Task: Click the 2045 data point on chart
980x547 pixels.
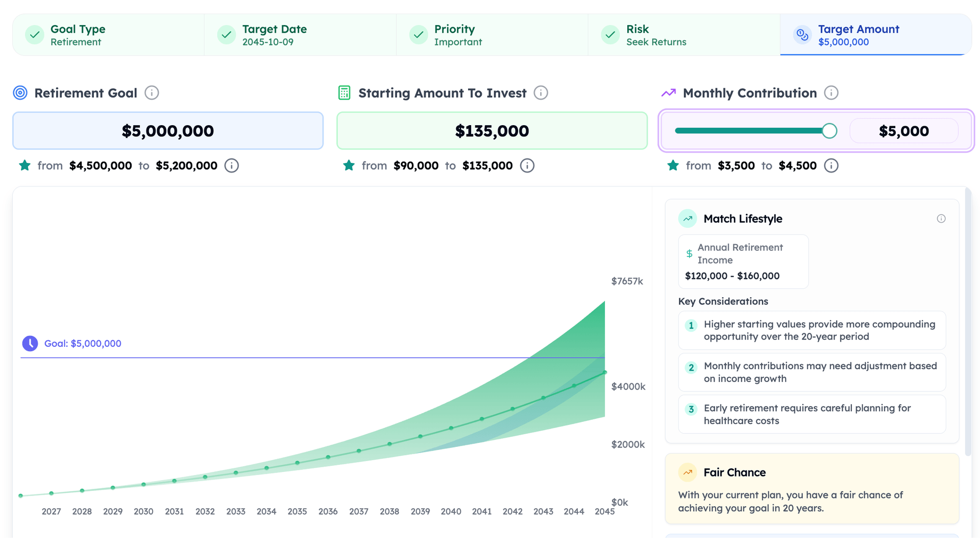Action: coord(605,373)
